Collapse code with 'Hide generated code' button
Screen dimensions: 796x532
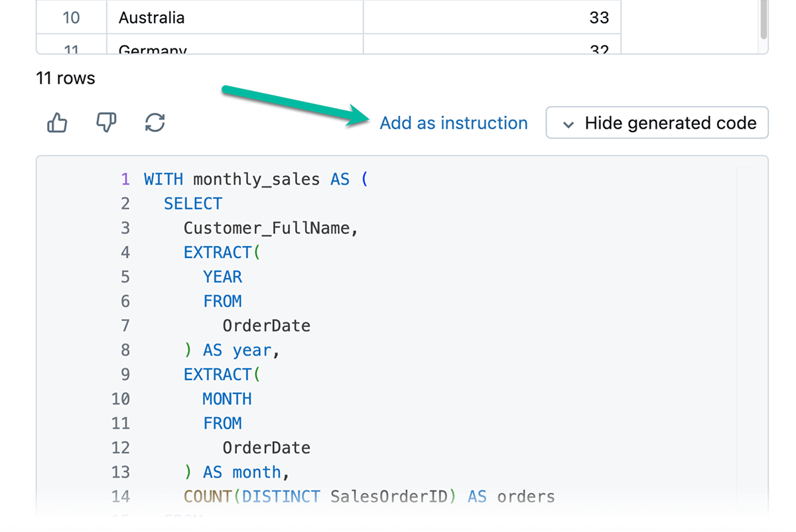tap(657, 123)
